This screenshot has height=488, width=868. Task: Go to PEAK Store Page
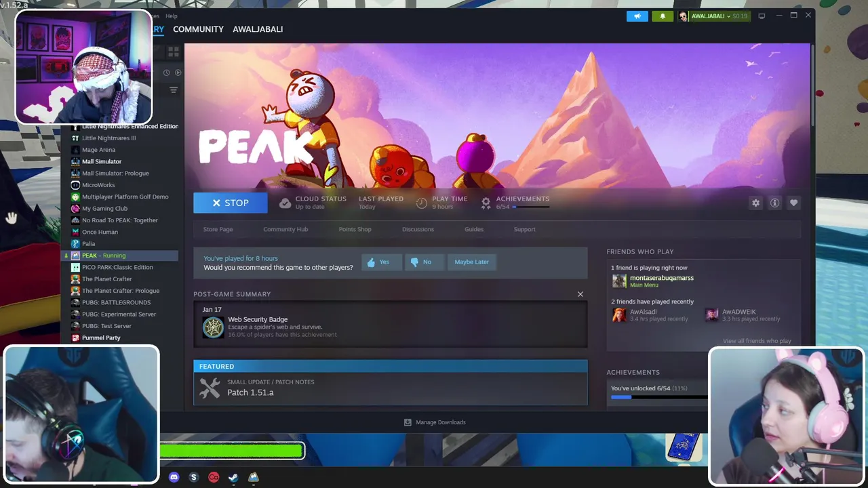218,229
